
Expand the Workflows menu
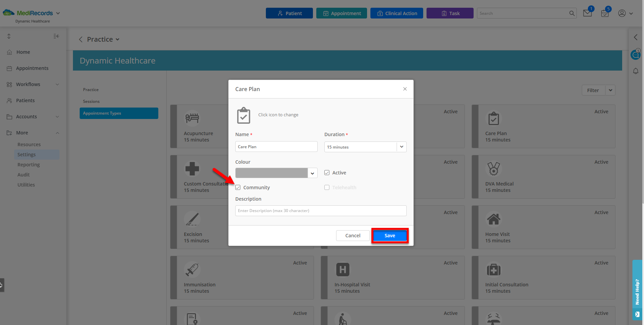click(57, 84)
